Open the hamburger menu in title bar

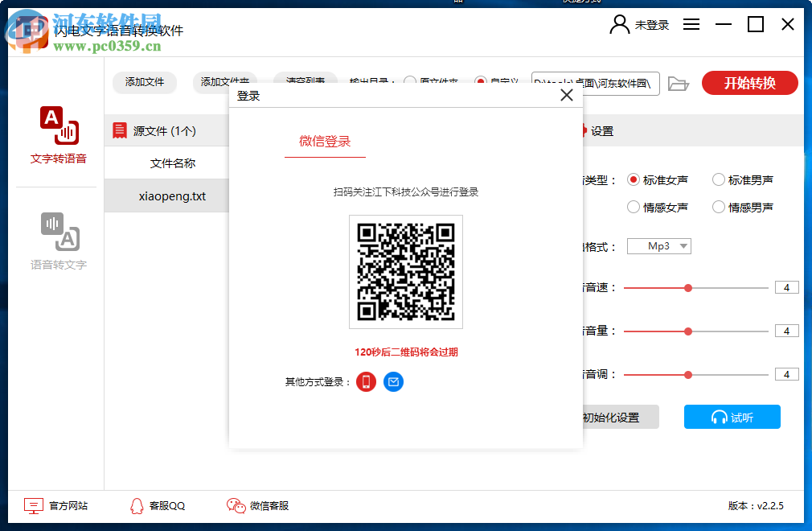tap(691, 24)
